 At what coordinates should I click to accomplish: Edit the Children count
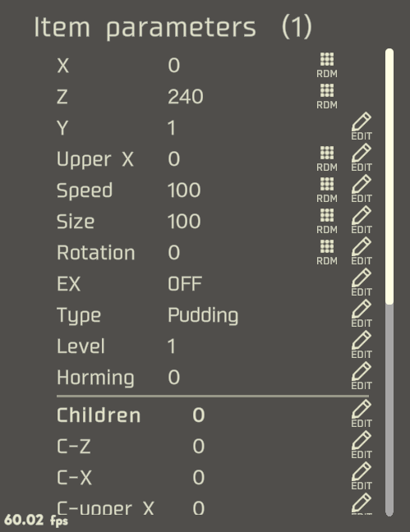point(362,414)
